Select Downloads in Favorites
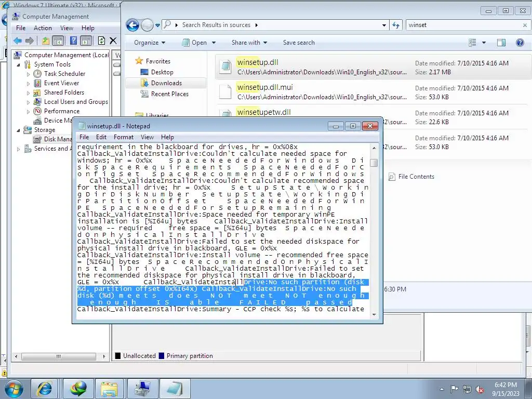Screen dimensions: 532x399 (166, 83)
